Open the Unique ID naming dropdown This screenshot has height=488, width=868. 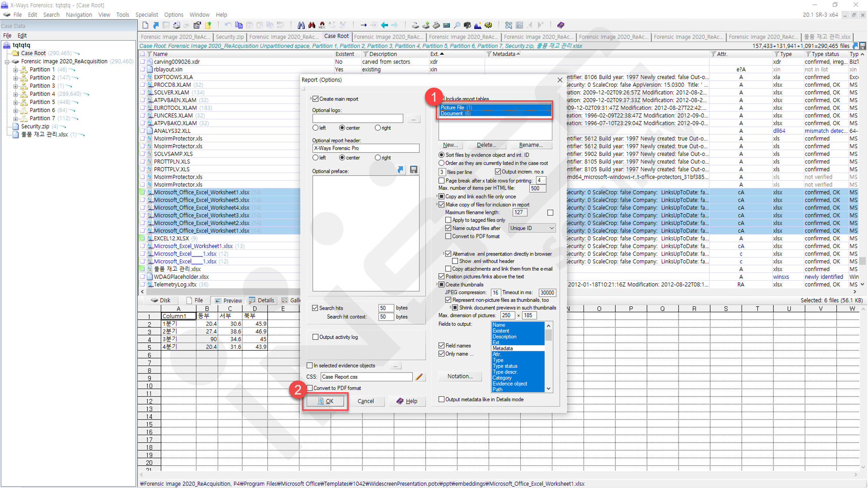532,228
